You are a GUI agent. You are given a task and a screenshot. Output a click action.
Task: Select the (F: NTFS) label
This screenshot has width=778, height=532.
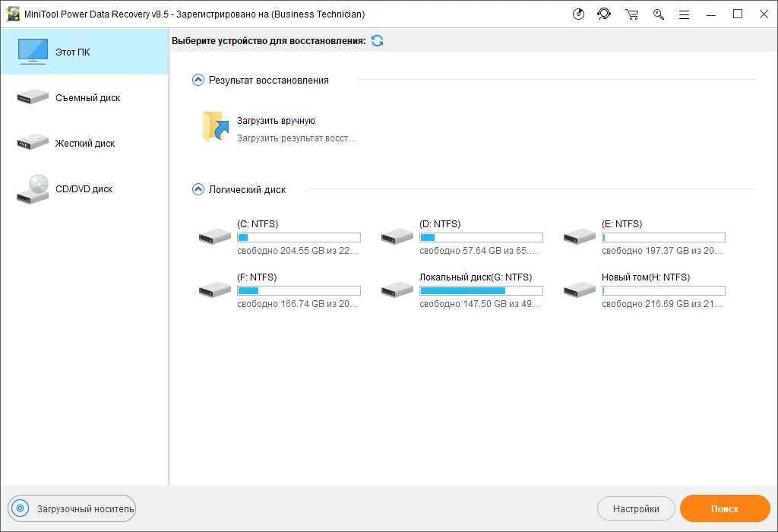pyautogui.click(x=257, y=277)
